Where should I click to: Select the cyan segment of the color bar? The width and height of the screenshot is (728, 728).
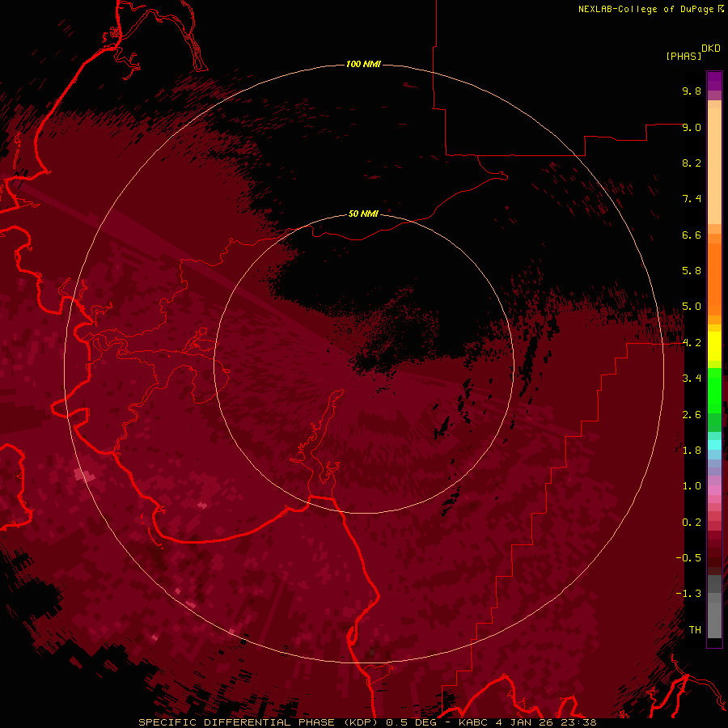click(714, 445)
